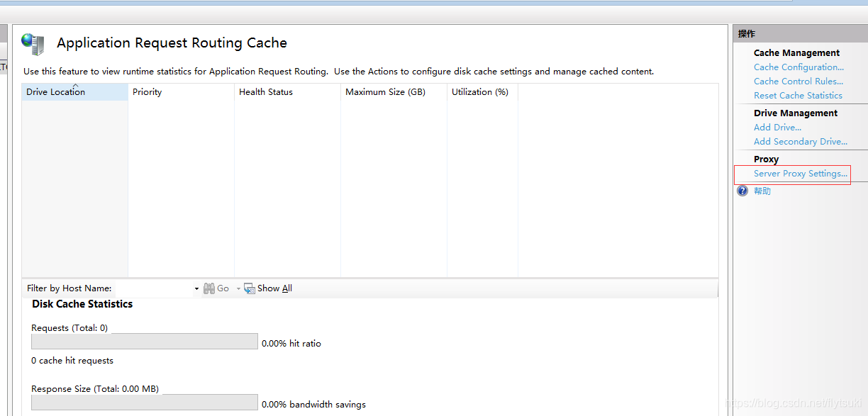Open Cache Control Rules
The image size is (868, 416).
pos(799,81)
